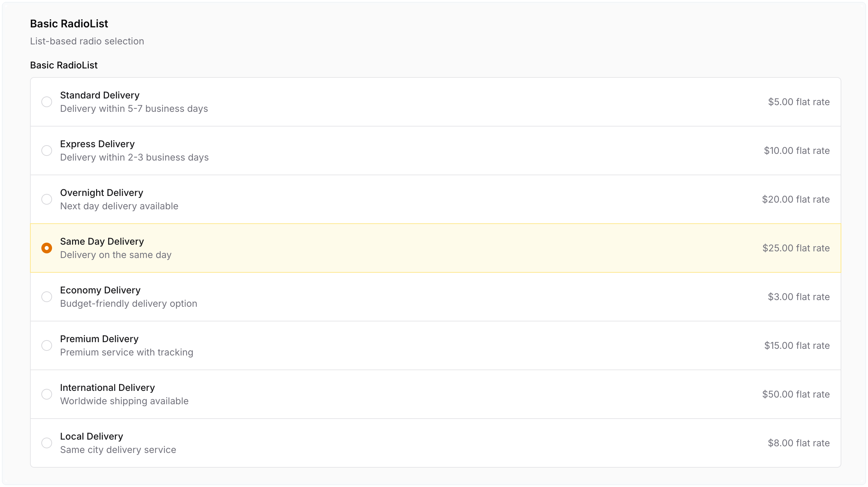
Task: Click the $50.00 flat rate label
Action: (x=796, y=394)
